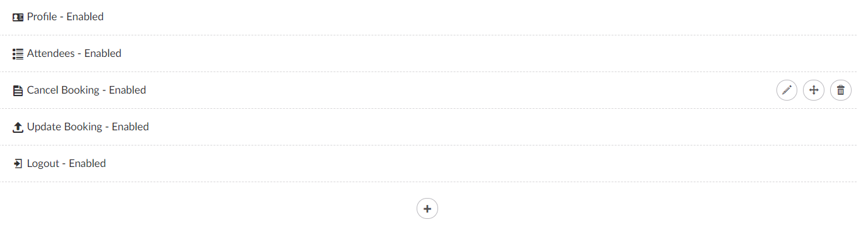Click the Enabled status next to Attendees
Viewport: 868px width, 229px height.
pyautogui.click(x=103, y=54)
